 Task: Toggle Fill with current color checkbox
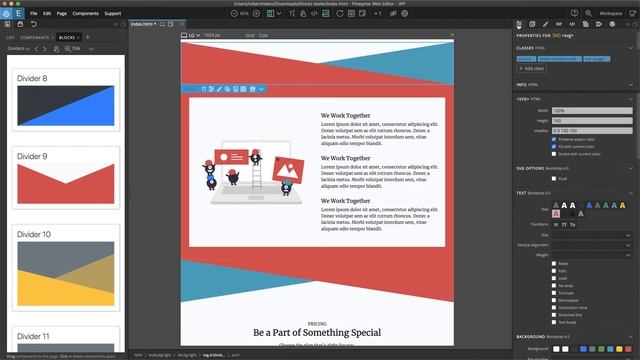[554, 147]
